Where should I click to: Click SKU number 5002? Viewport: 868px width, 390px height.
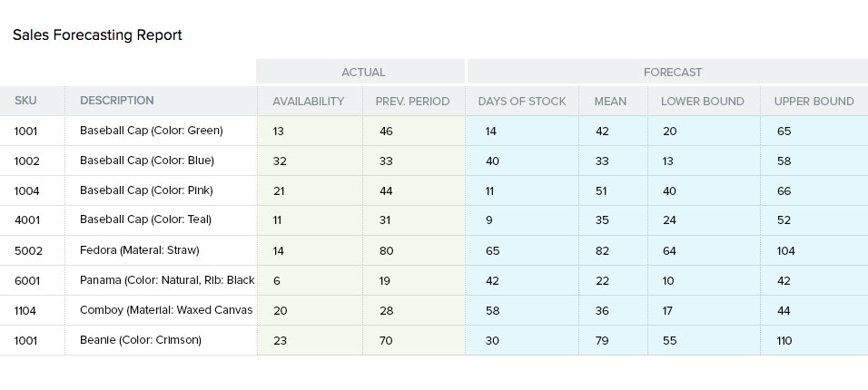[x=27, y=250]
